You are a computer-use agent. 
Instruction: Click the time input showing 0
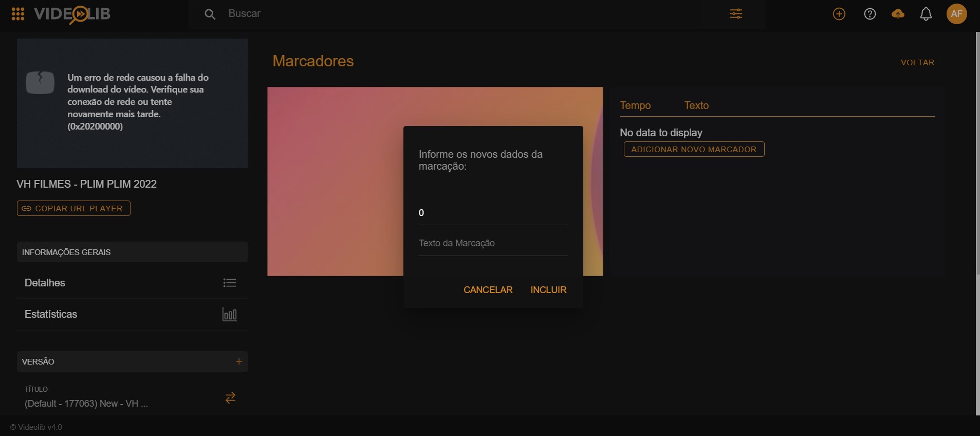coord(493,213)
